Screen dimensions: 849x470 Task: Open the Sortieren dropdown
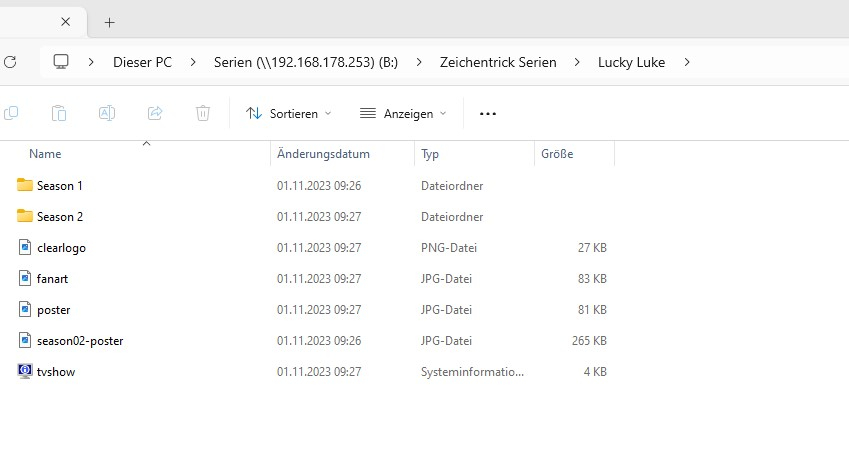coord(289,113)
